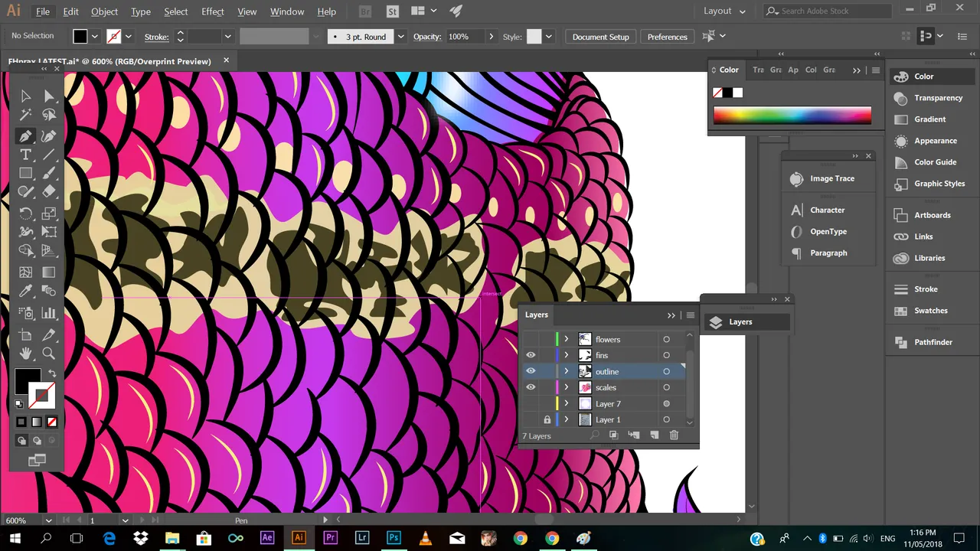Unlock Layer 1 lock icon

(x=547, y=419)
